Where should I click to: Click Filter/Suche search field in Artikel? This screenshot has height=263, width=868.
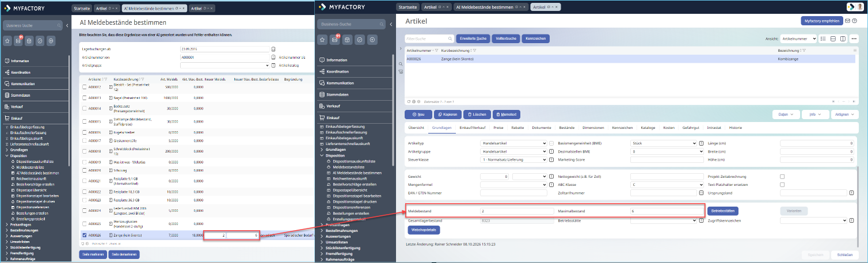[429, 39]
